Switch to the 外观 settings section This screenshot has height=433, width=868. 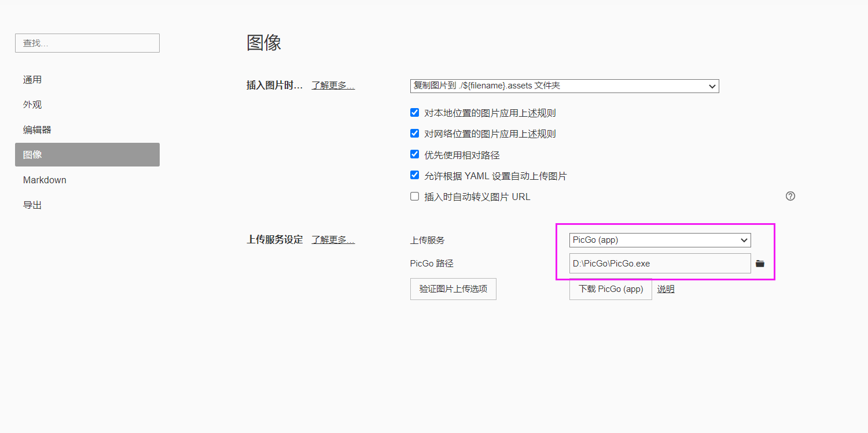(x=32, y=104)
